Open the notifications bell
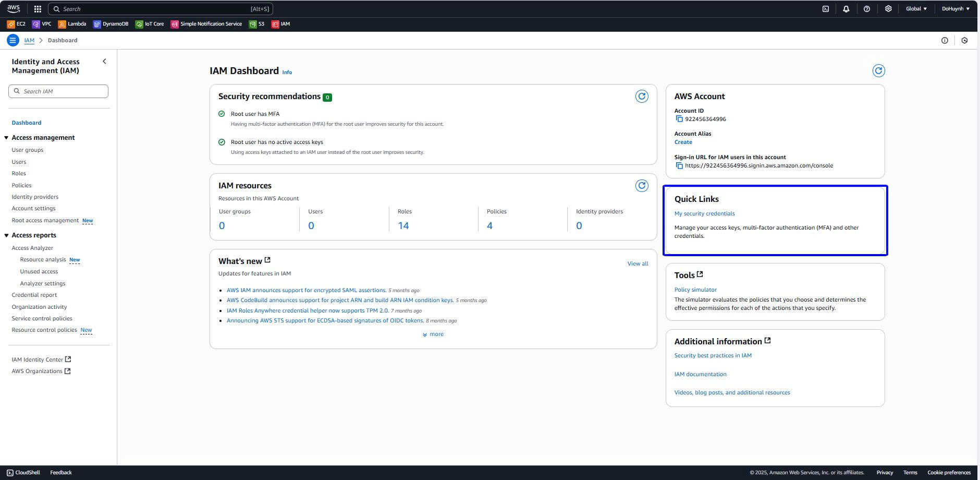Viewport: 980px width, 480px height. pyautogui.click(x=846, y=9)
